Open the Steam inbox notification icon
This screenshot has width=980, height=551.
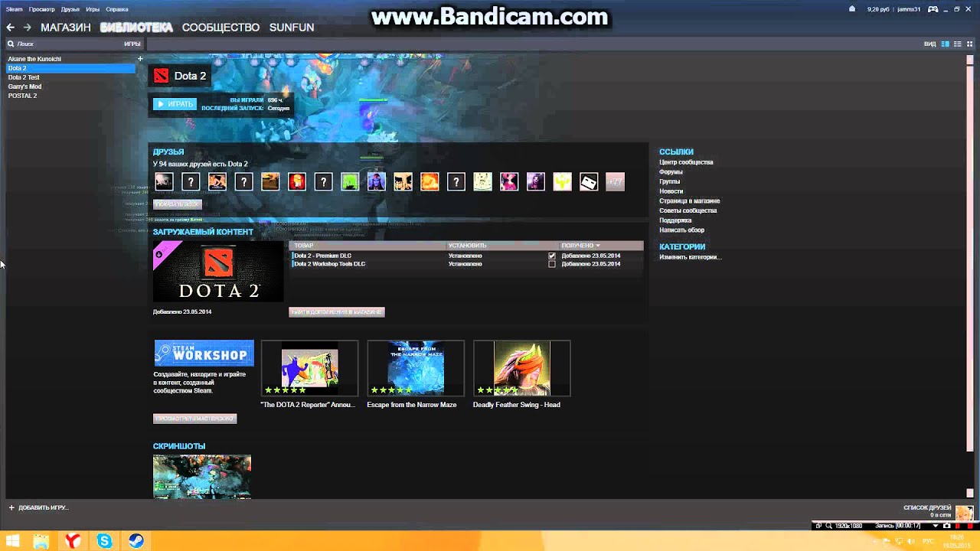click(852, 9)
